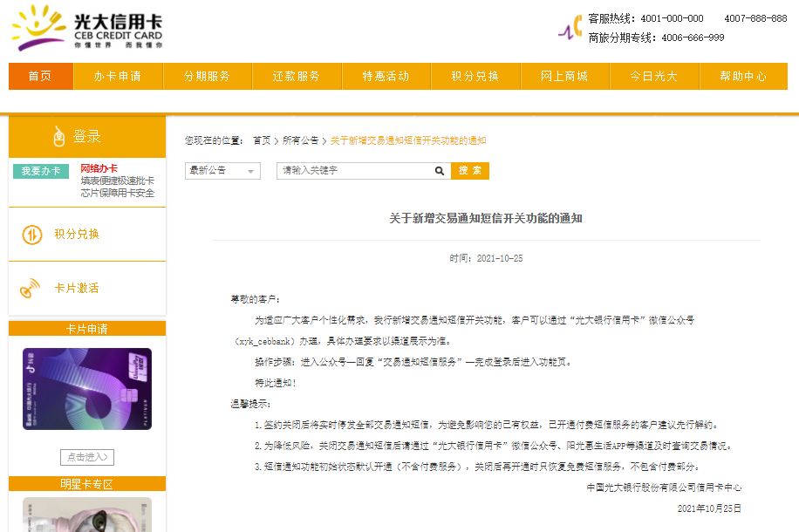Click the 温馨提示 heading text
This screenshot has height=532, width=799.
[x=250, y=404]
